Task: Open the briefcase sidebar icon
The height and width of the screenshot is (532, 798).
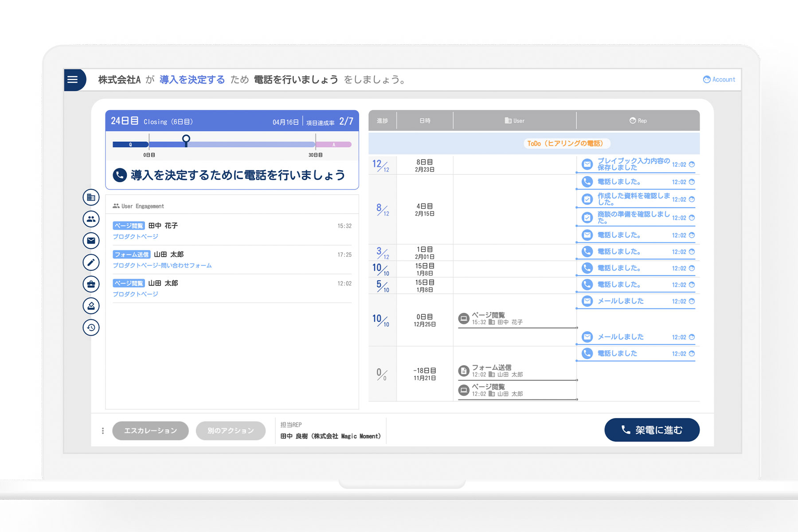Action: click(x=91, y=284)
